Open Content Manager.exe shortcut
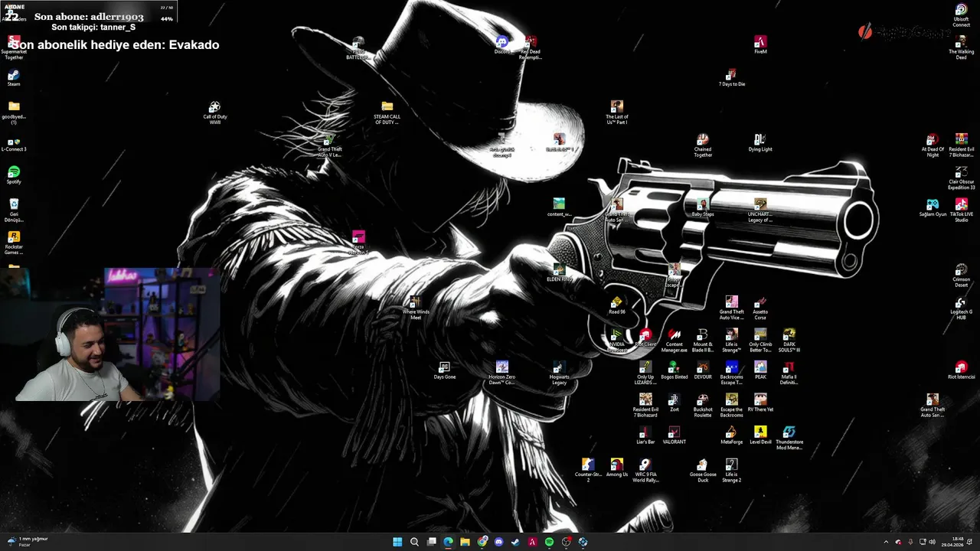This screenshot has height=551, width=980. pos(675,340)
